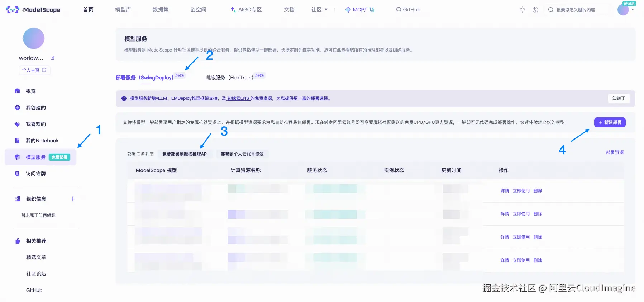The height and width of the screenshot is (302, 644).
Task: Click the 我的Notebook sidebar icon
Action: tap(17, 141)
